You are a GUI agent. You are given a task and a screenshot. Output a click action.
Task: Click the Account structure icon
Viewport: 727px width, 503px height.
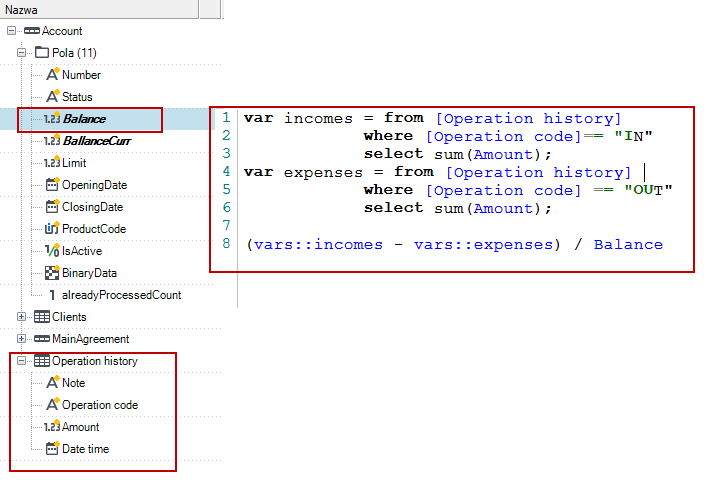click(32, 31)
